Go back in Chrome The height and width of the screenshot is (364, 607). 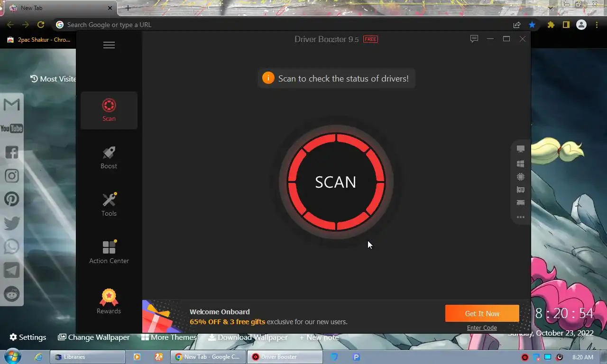pos(10,25)
